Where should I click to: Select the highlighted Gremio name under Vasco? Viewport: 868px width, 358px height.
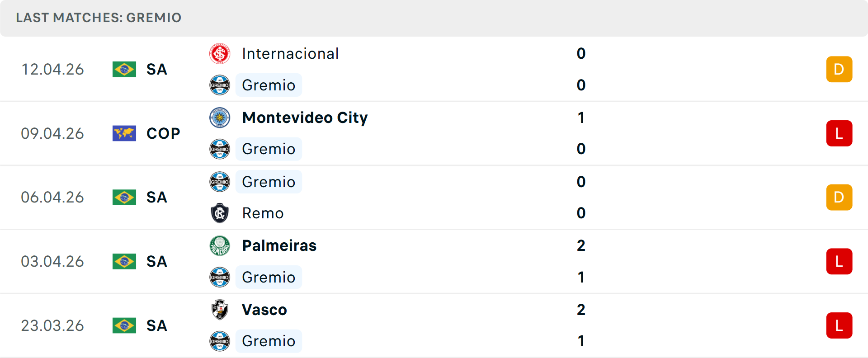[x=269, y=341]
